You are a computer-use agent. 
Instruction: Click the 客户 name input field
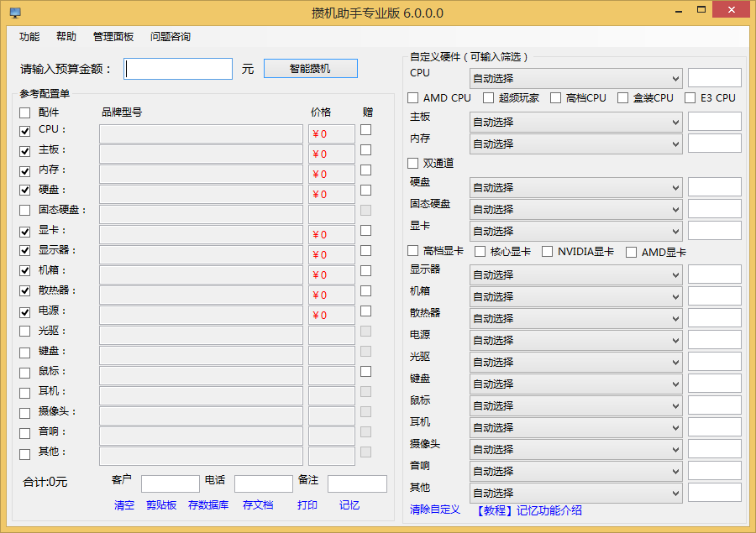point(170,484)
